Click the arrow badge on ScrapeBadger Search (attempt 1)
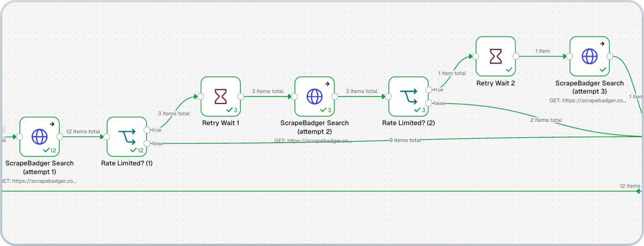Viewport: 644px width, 246px height. pyautogui.click(x=53, y=124)
